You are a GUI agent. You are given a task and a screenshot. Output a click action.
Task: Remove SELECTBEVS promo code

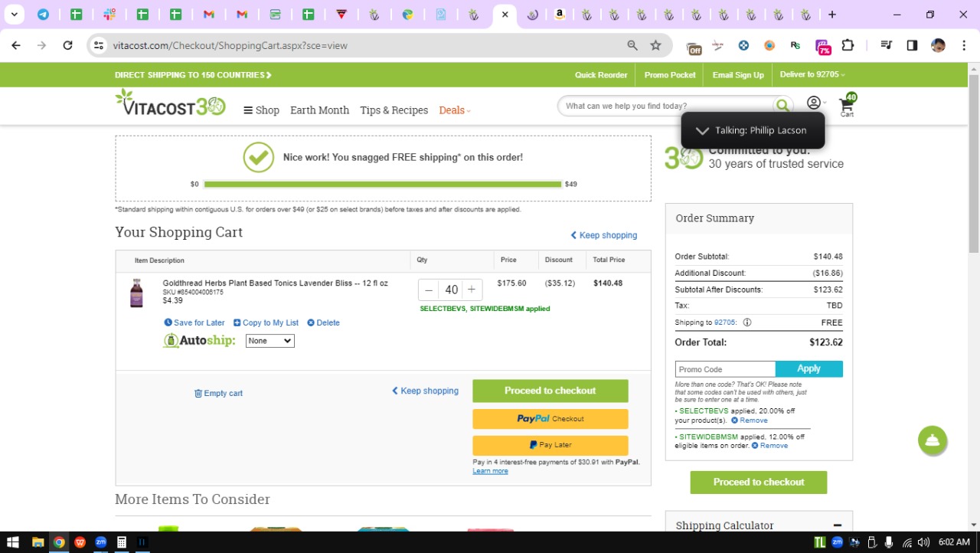(749, 420)
